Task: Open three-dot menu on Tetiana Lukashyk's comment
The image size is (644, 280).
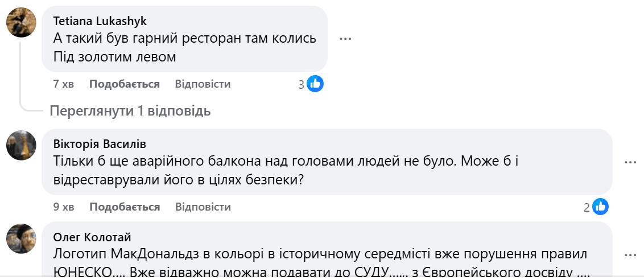Action: tap(345, 39)
